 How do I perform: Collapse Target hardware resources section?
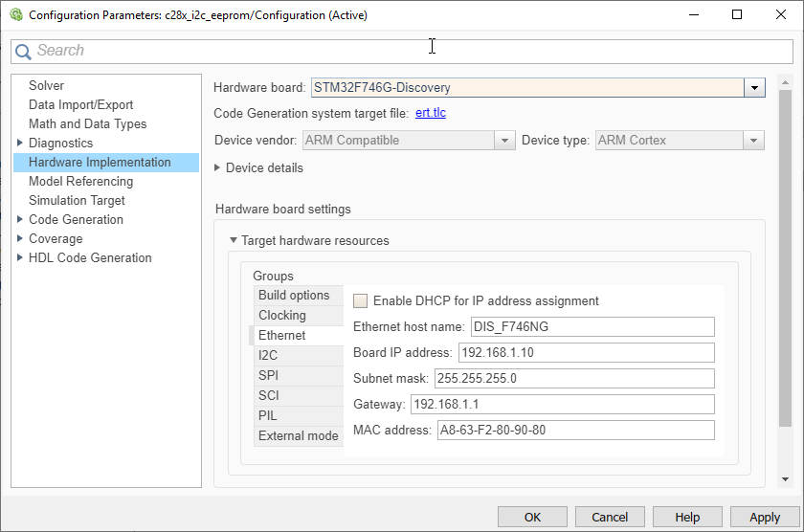[233, 241]
